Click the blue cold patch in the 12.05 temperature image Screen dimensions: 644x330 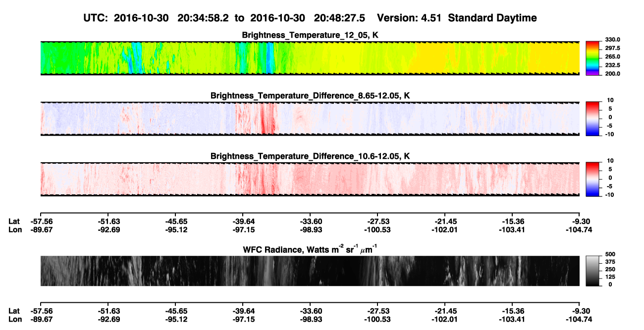pos(269,57)
